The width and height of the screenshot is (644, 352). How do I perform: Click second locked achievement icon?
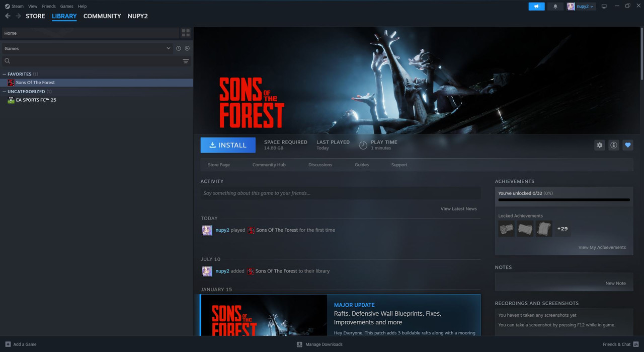tap(525, 229)
